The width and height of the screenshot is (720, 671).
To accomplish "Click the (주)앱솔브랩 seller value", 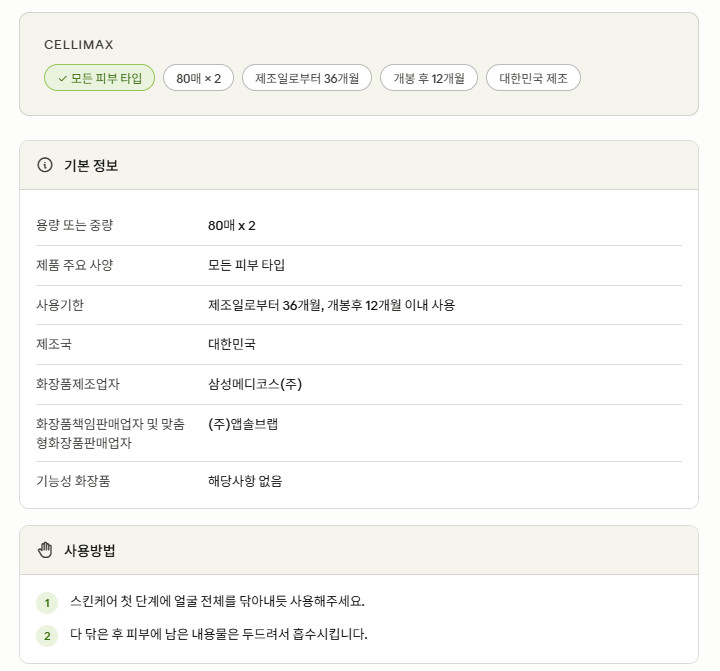I will click(x=243, y=423).
